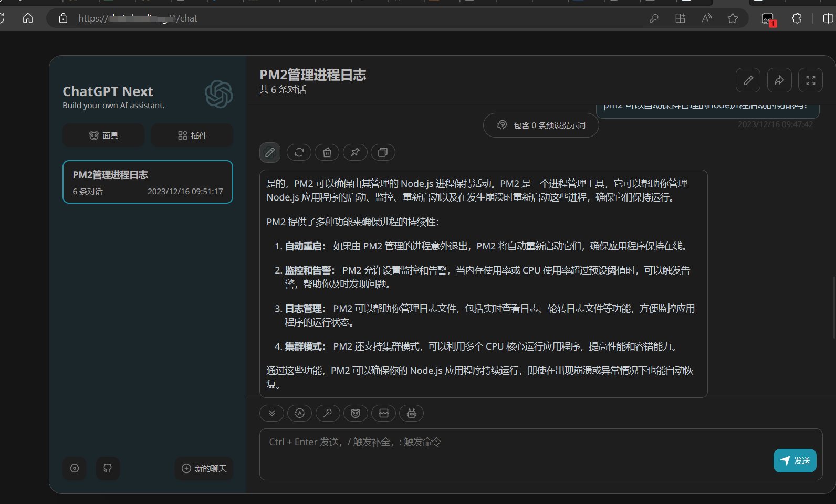Start a new chat with 新的聊天
Viewport: 836px width, 504px height.
coord(204,468)
